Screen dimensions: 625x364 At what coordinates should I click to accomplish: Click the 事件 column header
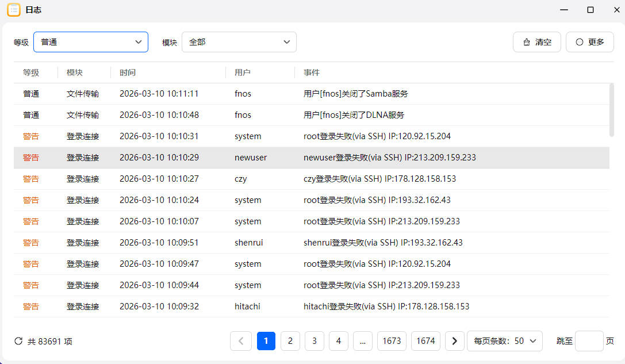click(x=312, y=72)
